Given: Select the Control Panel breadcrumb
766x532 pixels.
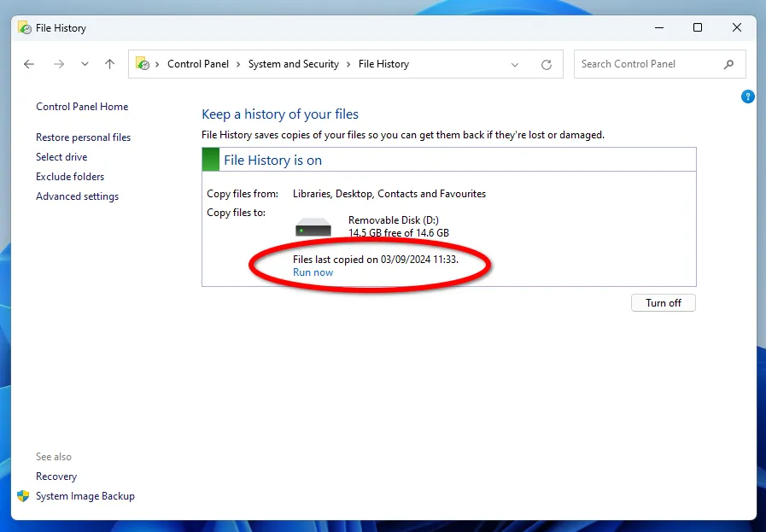Looking at the screenshot, I should [x=198, y=64].
